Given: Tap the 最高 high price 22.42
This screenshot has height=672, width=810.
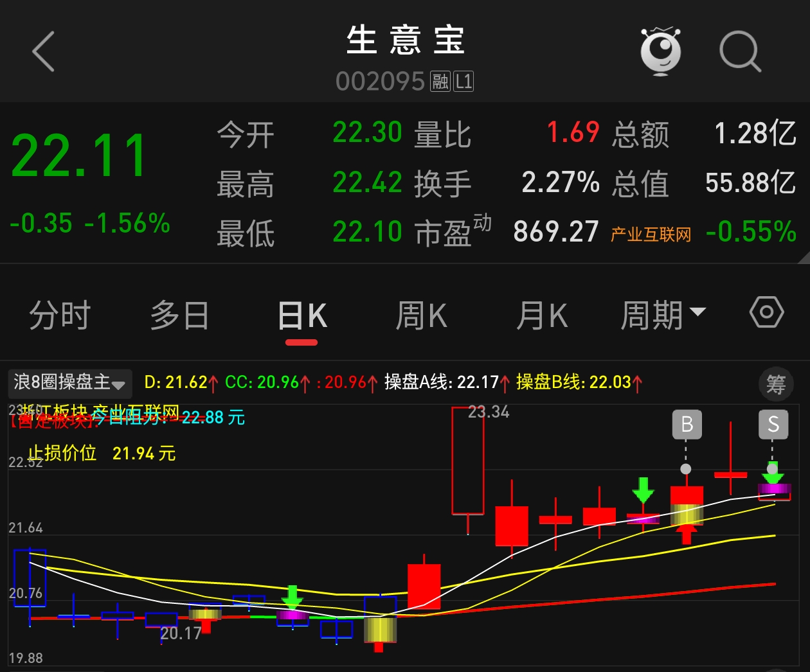Looking at the screenshot, I should point(367,182).
